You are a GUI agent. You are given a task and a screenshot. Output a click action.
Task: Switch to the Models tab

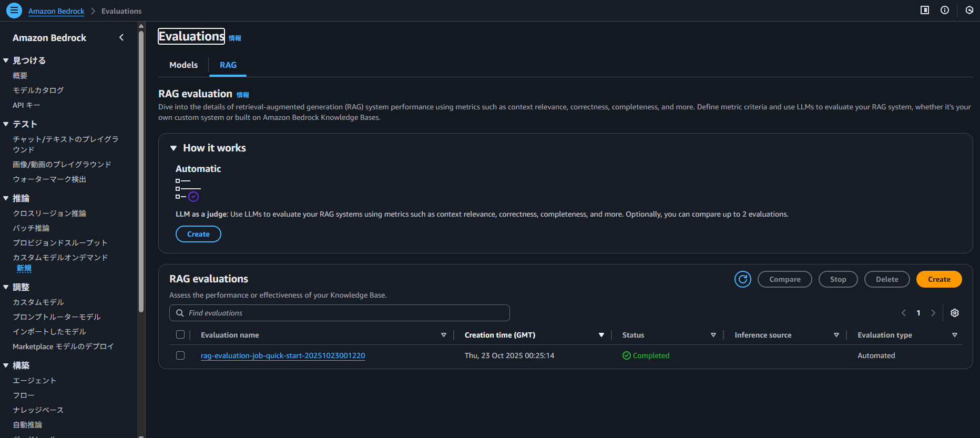183,65
